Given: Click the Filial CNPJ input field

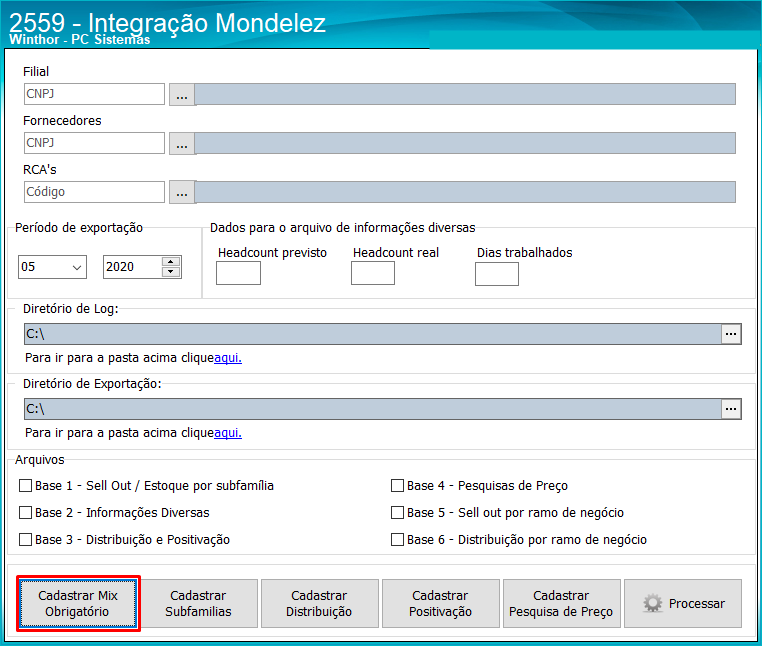Looking at the screenshot, I should point(94,94).
